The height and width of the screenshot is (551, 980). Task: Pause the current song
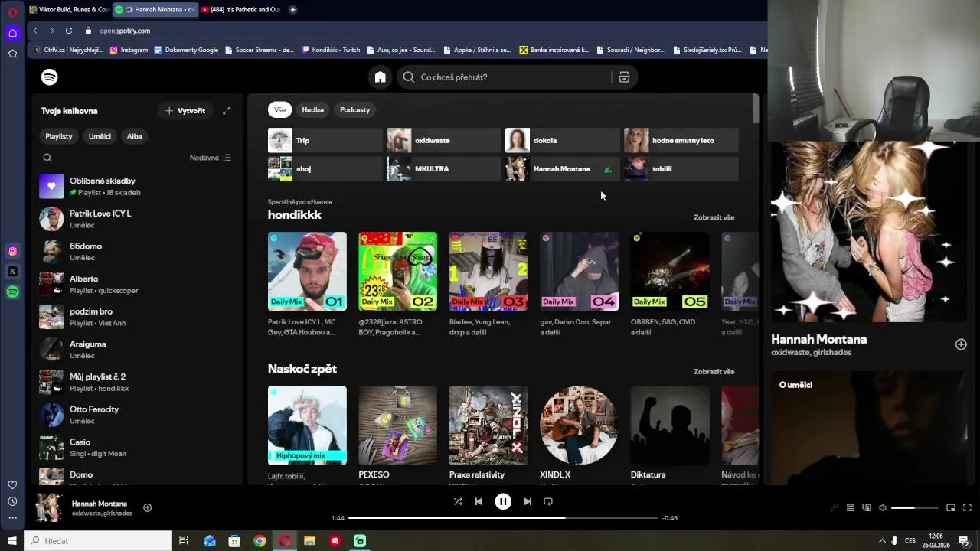pyautogui.click(x=503, y=501)
